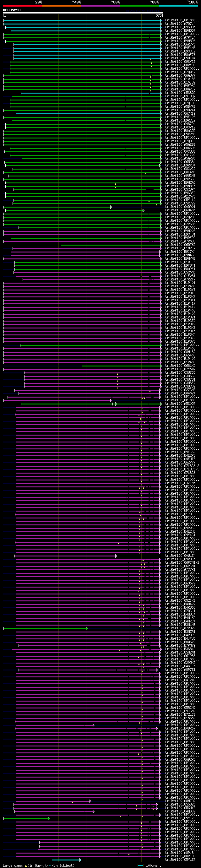
Task: Click the orange ~40% identity scale segment
Action: [61, 6]
